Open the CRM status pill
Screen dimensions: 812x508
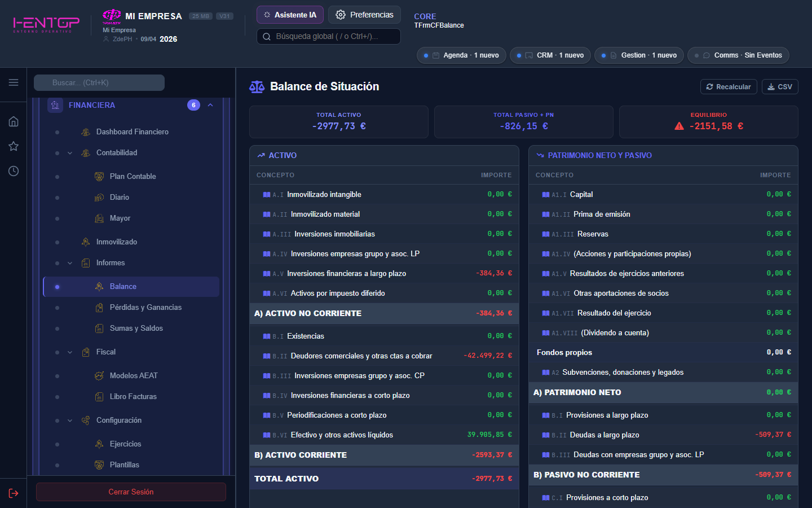coord(550,55)
